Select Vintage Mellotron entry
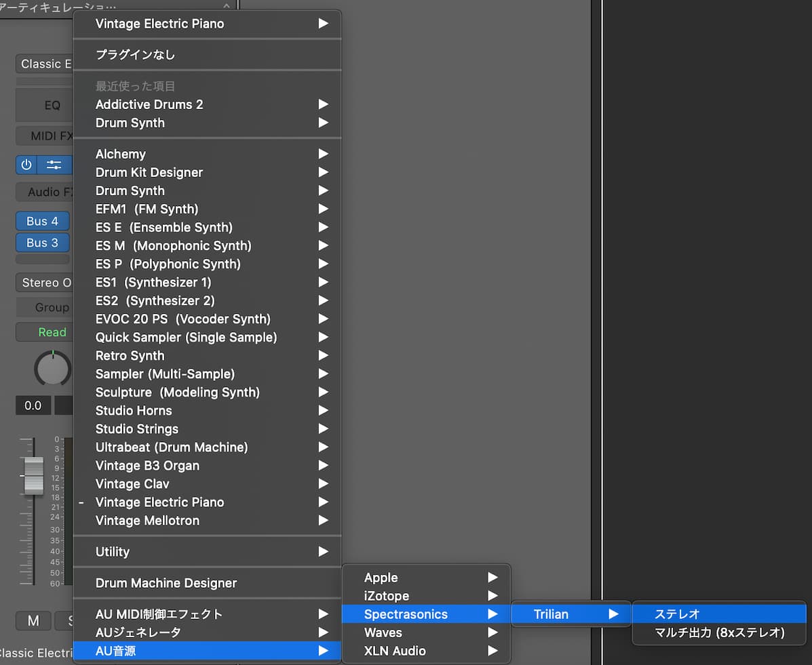This screenshot has height=665, width=812. [x=207, y=521]
